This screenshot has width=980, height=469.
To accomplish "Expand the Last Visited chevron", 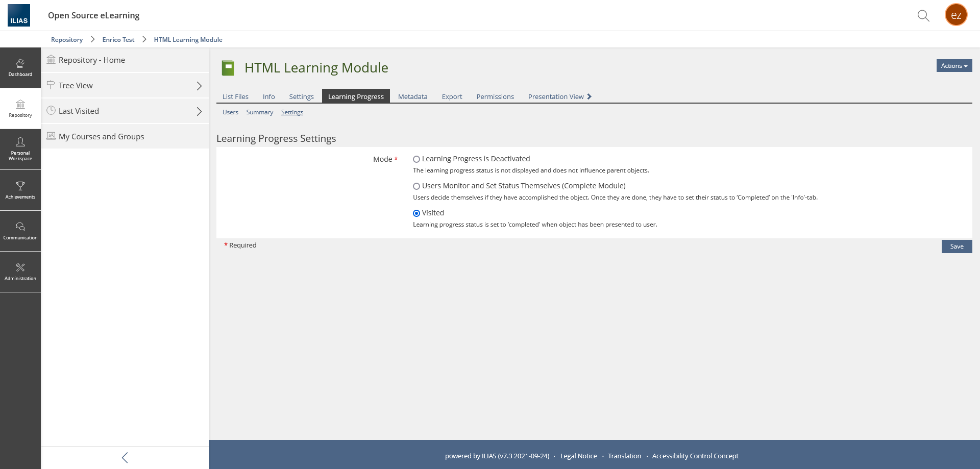I will pyautogui.click(x=199, y=111).
